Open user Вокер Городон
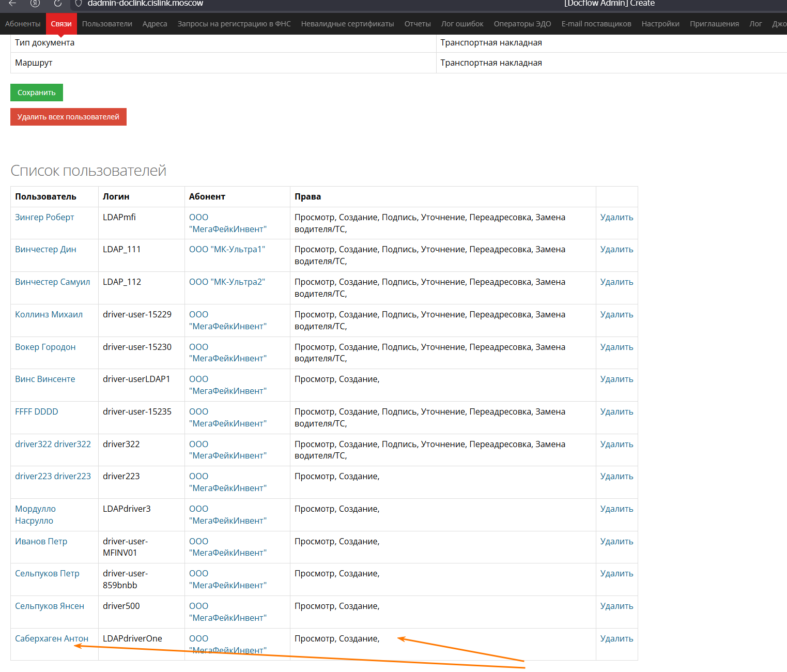The width and height of the screenshot is (787, 672). pyautogui.click(x=45, y=347)
